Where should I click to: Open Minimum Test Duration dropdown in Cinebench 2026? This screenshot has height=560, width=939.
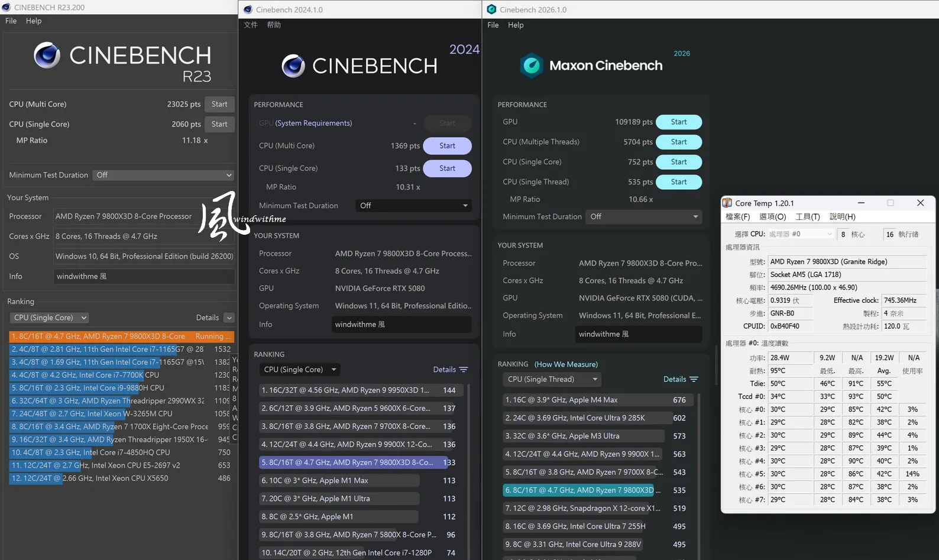pyautogui.click(x=644, y=216)
